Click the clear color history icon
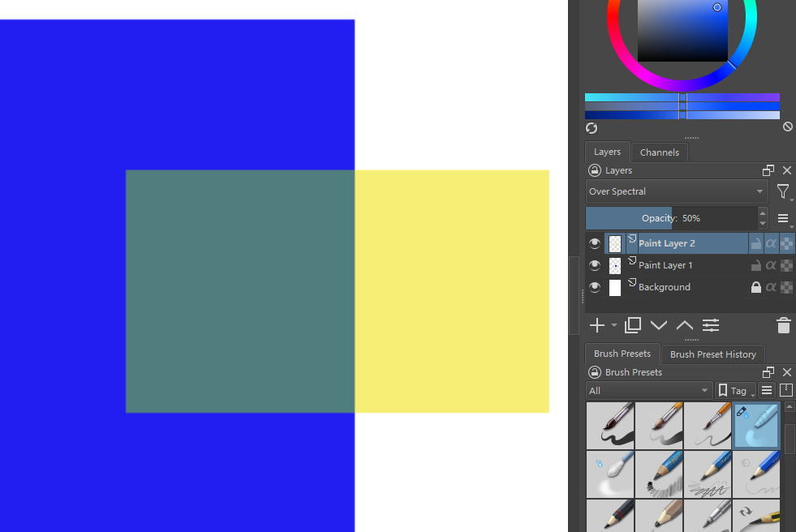Viewport: 796px width, 532px height. [787, 127]
